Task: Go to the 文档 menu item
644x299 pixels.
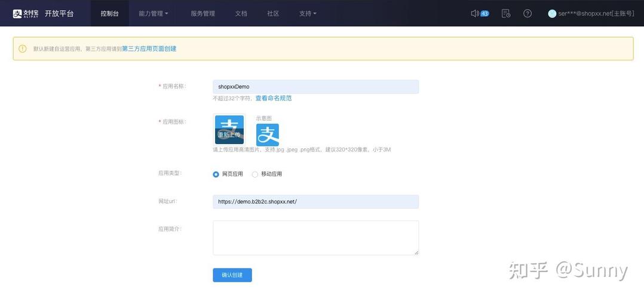Action: (241, 13)
